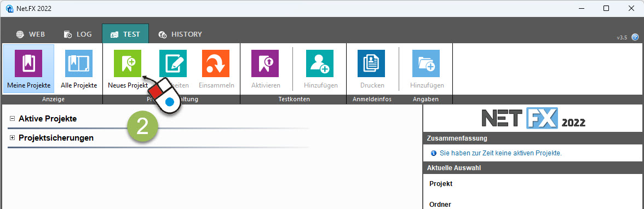Viewport: 644px width, 209px height.
Task: Click the Drucken login info icon
Action: pyautogui.click(x=371, y=63)
